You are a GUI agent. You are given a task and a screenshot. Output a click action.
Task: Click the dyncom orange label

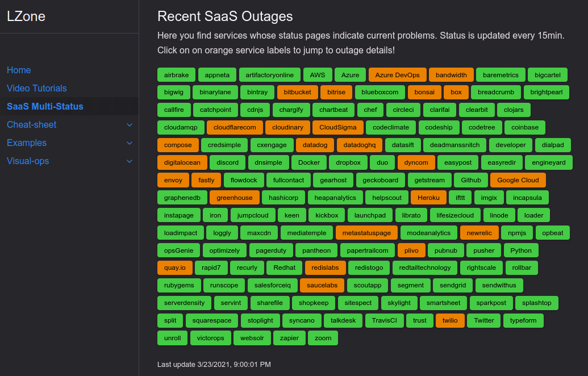416,162
